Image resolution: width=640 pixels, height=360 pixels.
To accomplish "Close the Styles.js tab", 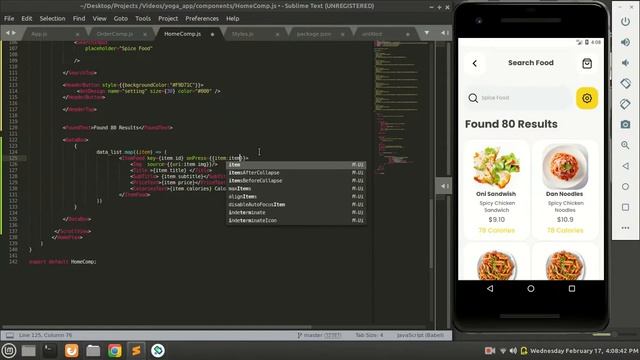I will coord(278,34).
